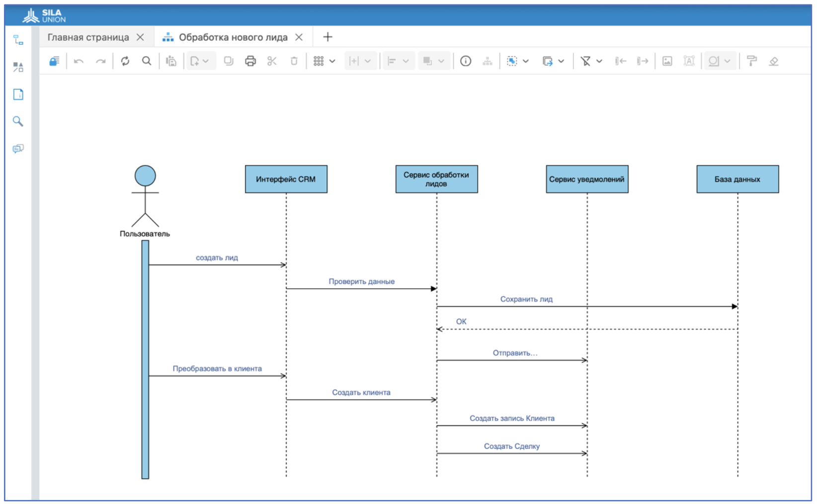Open the comments icon in the left sidebar
This screenshot has height=504, width=817.
coord(18,149)
